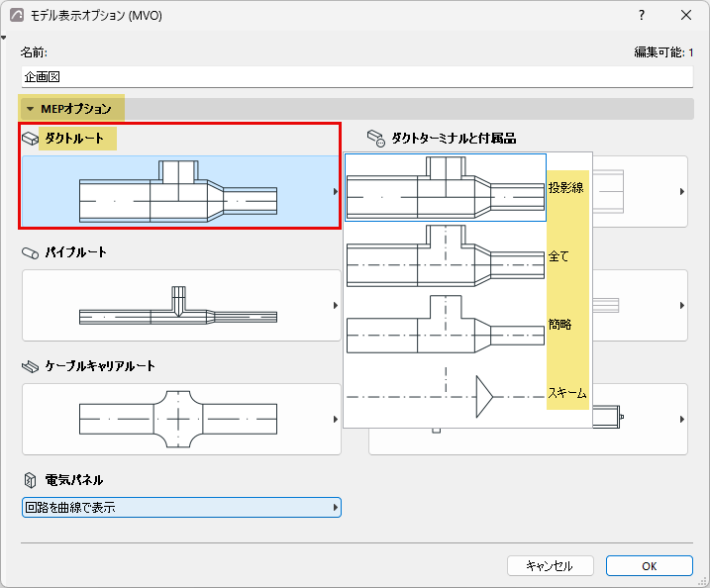Collapse the MEPオプション panel

pyautogui.click(x=31, y=109)
